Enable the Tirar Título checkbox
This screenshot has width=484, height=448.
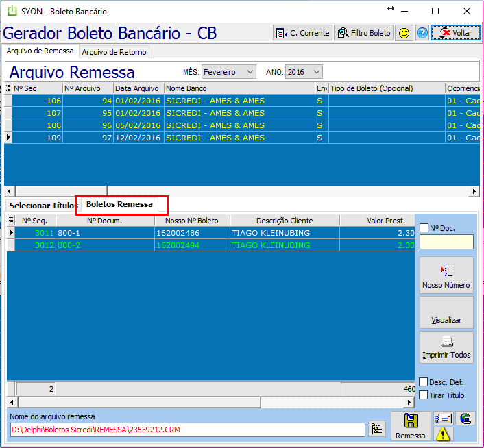423,395
